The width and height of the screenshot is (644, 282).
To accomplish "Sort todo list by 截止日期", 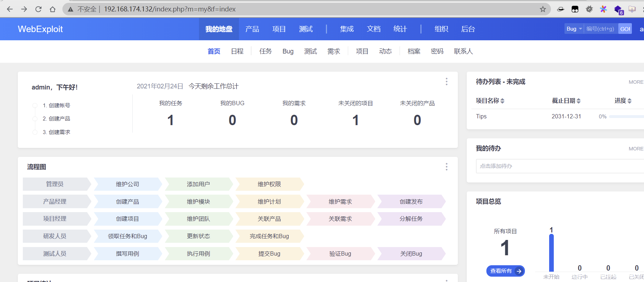I will point(566,101).
